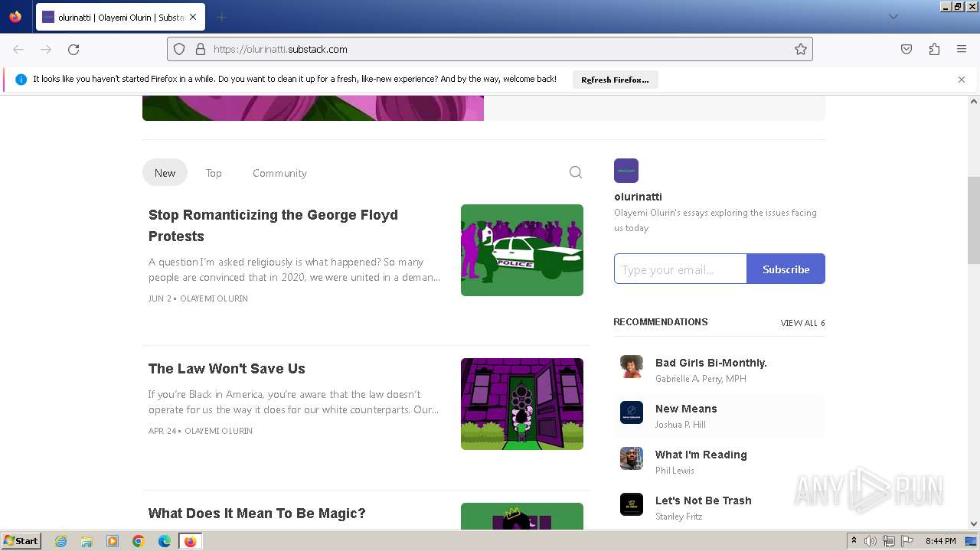The height and width of the screenshot is (551, 980).
Task: Open Bad Girls Bi-Monthly recommendation
Action: click(x=710, y=363)
